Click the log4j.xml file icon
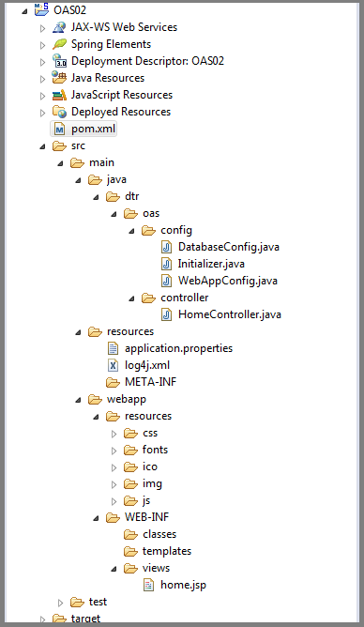Image resolution: width=364 pixels, height=627 pixels. pos(114,365)
